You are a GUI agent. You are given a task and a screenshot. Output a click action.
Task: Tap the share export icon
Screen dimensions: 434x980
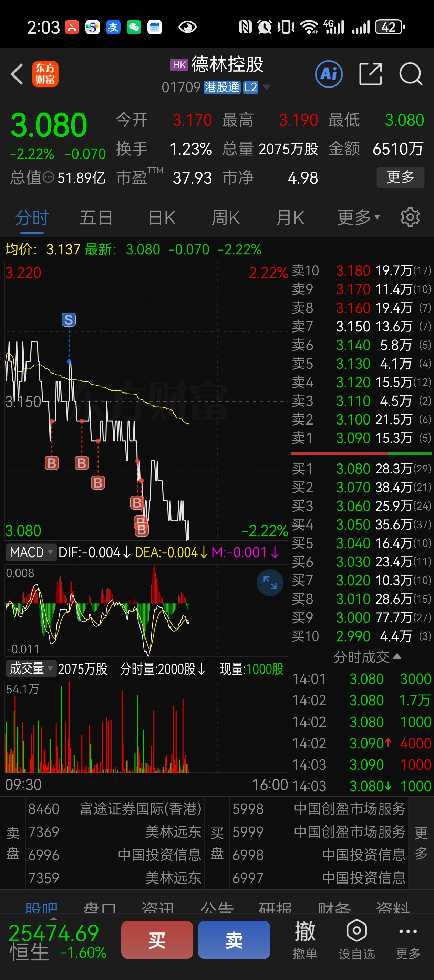coord(371,74)
